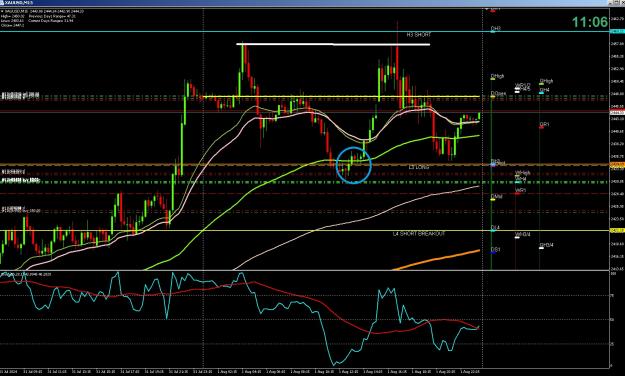
Task: Click the indicator subwindow name label
Action: [x=26, y=274]
